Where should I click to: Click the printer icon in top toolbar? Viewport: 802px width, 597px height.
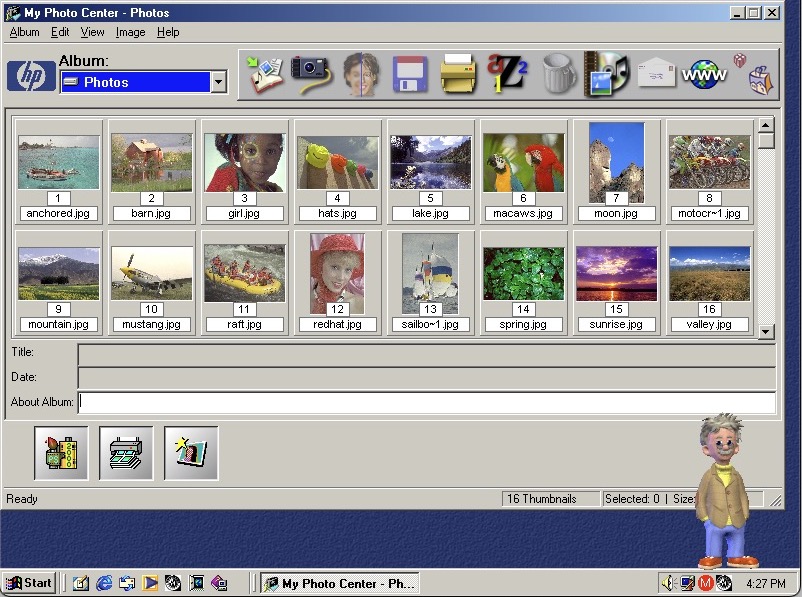459,73
